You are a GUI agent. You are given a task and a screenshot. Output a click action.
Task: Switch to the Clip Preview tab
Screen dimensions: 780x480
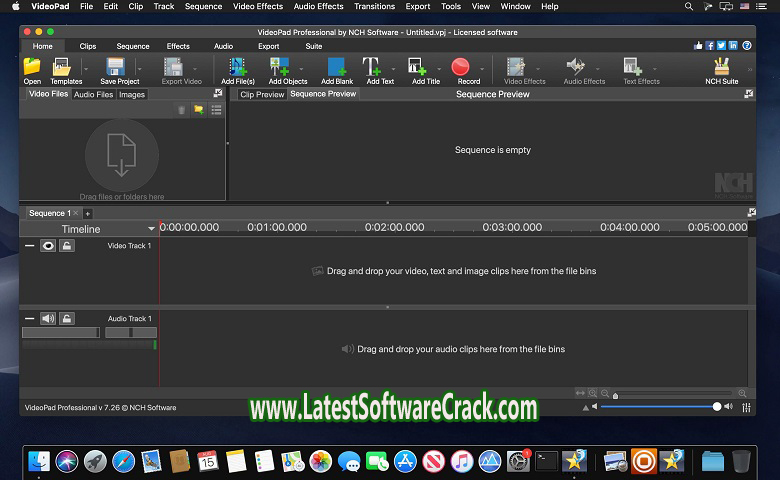[262, 95]
